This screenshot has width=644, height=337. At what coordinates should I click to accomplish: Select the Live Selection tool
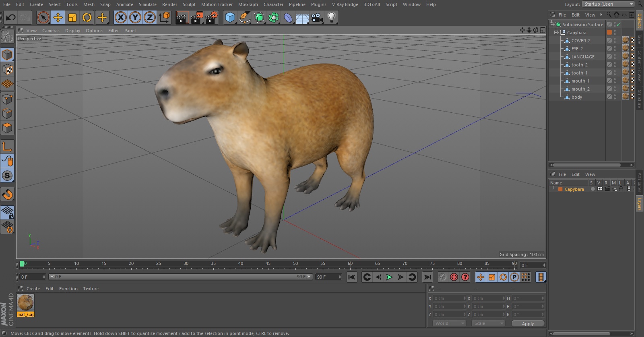click(43, 17)
